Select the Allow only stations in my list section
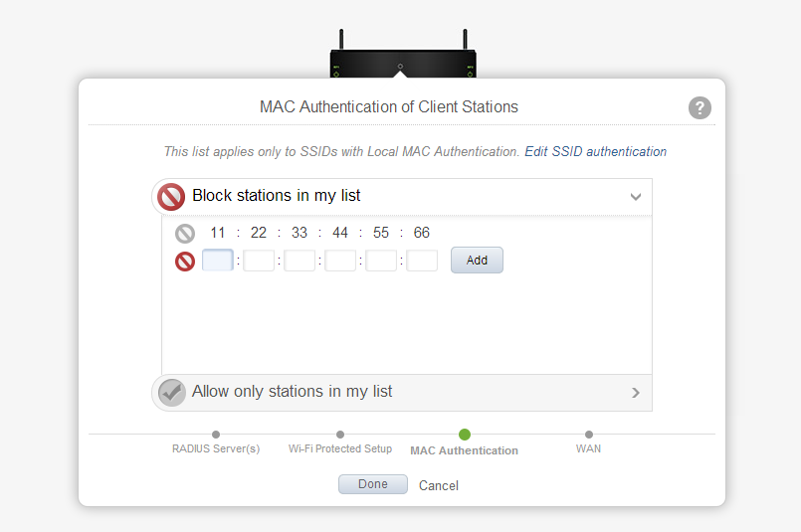Image resolution: width=801 pixels, height=532 pixels. (x=402, y=393)
